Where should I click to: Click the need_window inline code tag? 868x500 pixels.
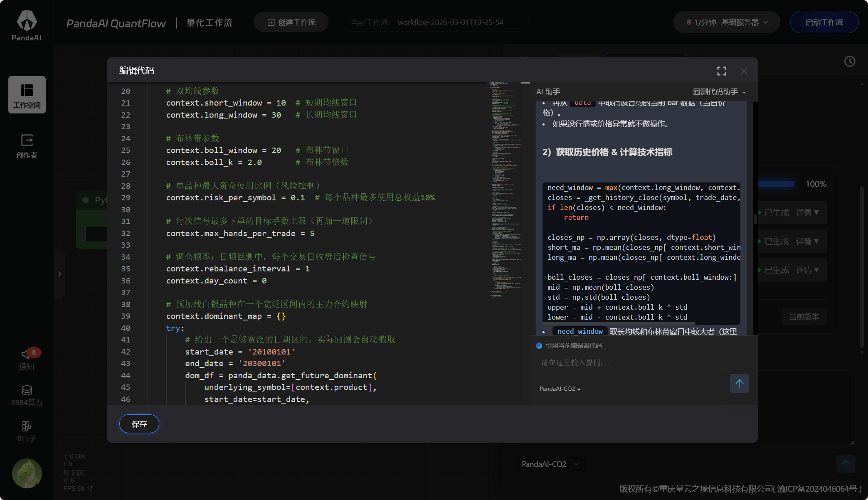[x=580, y=331]
